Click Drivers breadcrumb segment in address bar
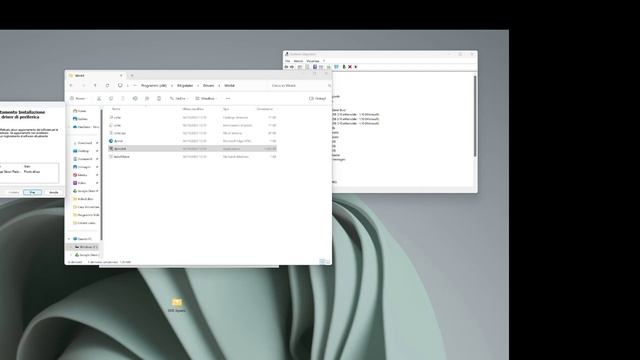640x360 pixels. click(208, 86)
